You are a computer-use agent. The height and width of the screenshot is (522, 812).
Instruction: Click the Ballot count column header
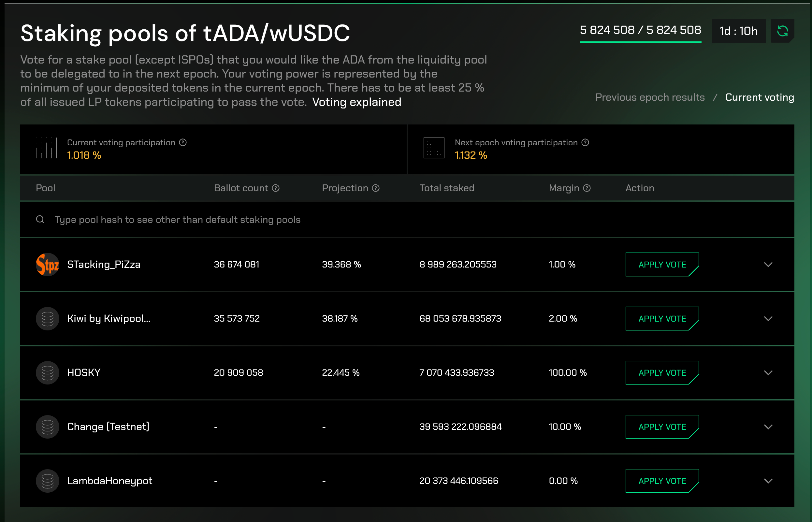pos(241,188)
